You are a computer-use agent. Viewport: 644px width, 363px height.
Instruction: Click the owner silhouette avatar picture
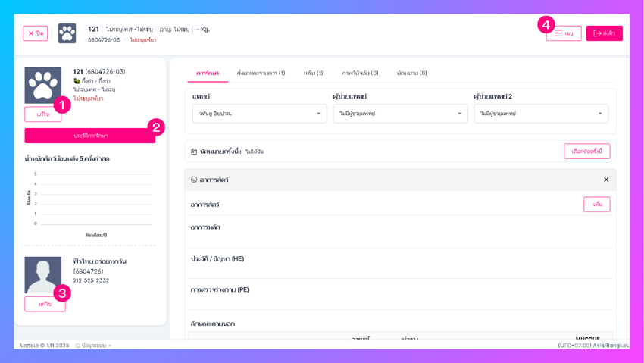[x=42, y=275]
